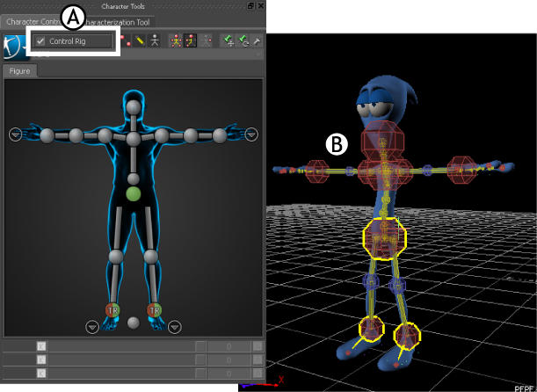
Task: Toggle the bottom row A button
Action: pyautogui.click(x=258, y=374)
